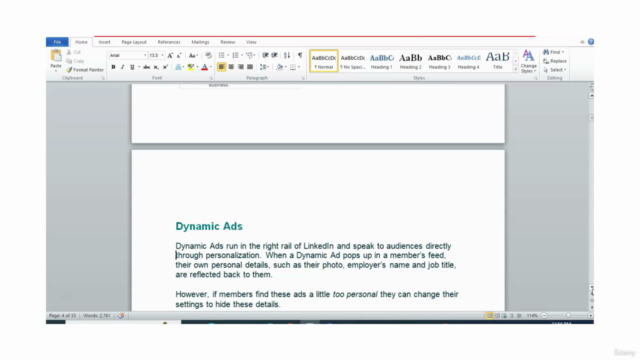Toggle bold formatting
This screenshot has height=360, width=640.
tap(113, 67)
